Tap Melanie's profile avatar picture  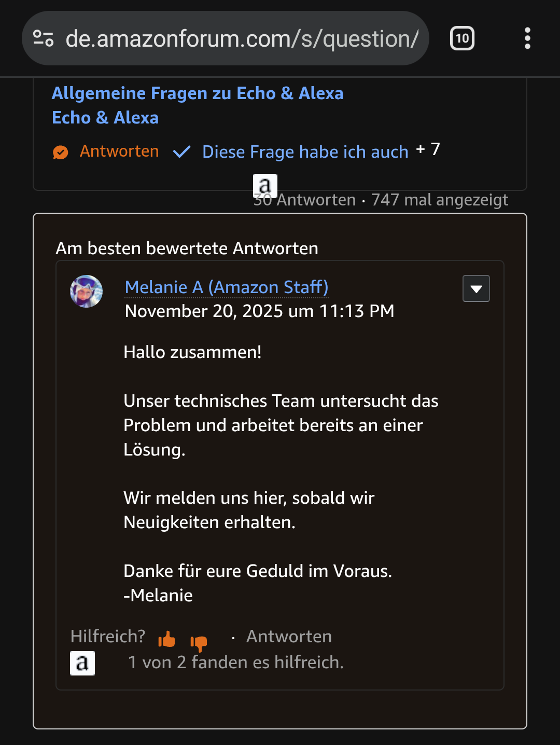coord(86,291)
